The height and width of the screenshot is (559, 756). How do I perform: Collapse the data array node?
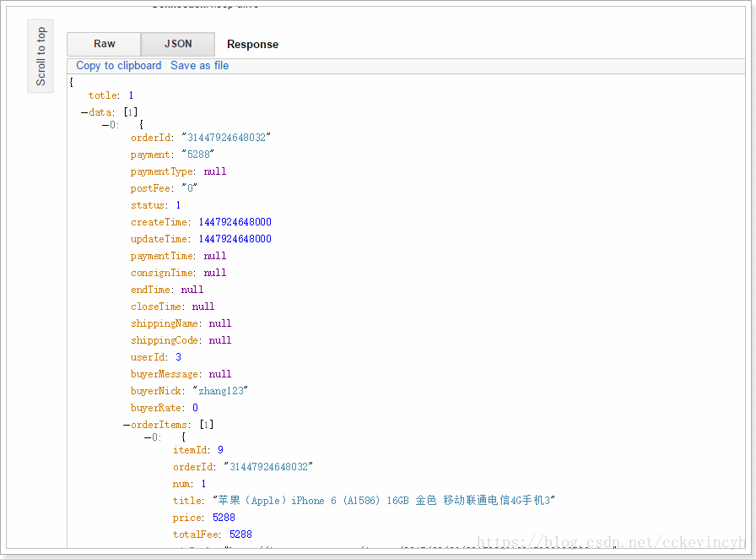[84, 112]
